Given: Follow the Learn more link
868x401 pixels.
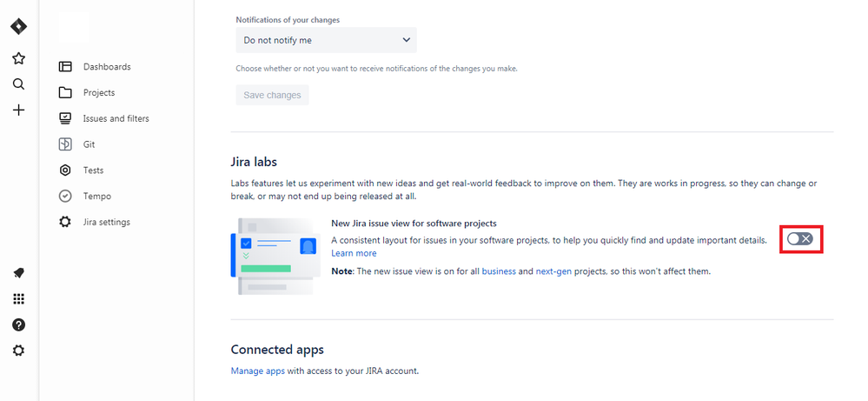Looking at the screenshot, I should [x=354, y=253].
